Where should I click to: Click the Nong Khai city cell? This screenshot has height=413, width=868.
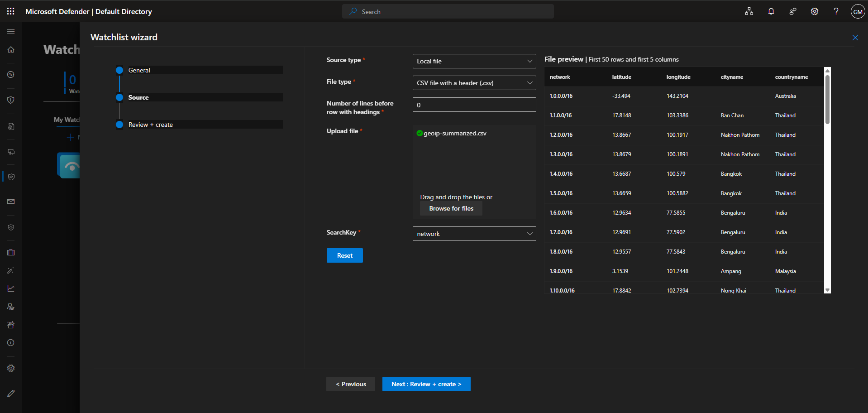pos(733,291)
